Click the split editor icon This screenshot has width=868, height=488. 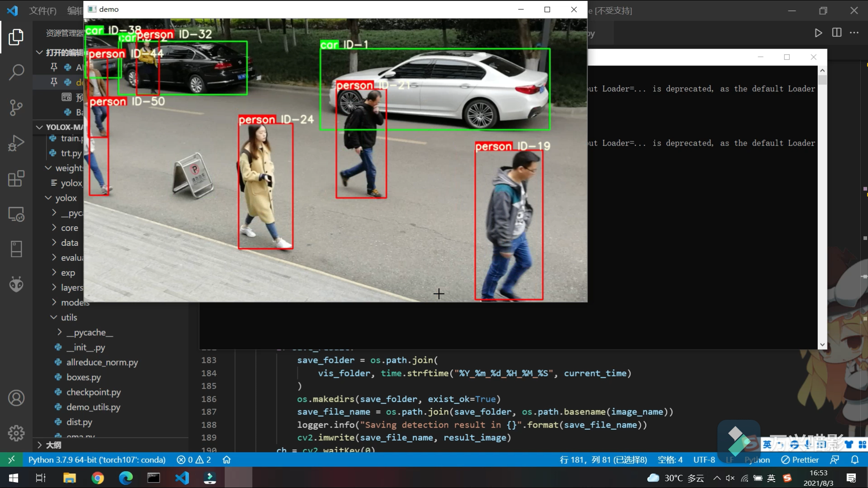(x=837, y=33)
